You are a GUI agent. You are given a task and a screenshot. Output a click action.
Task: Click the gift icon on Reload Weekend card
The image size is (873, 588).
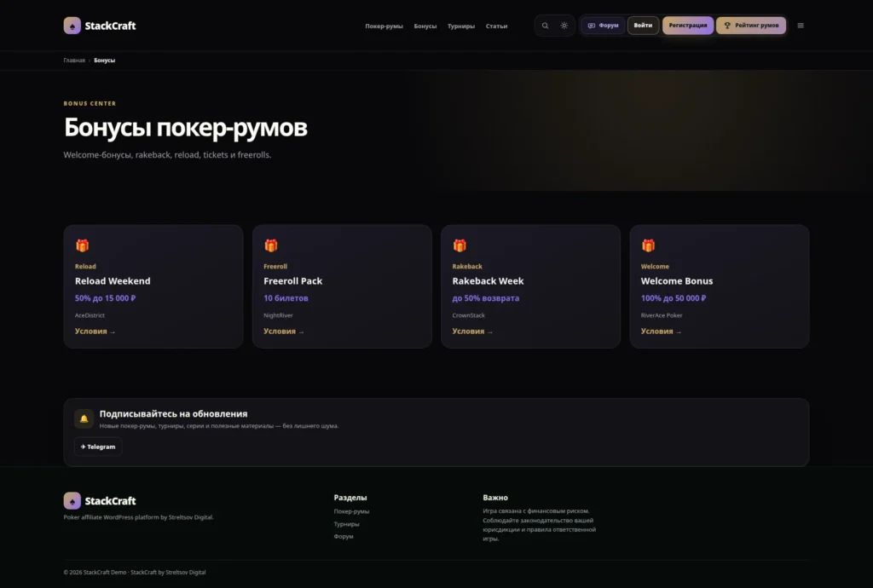[83, 245]
